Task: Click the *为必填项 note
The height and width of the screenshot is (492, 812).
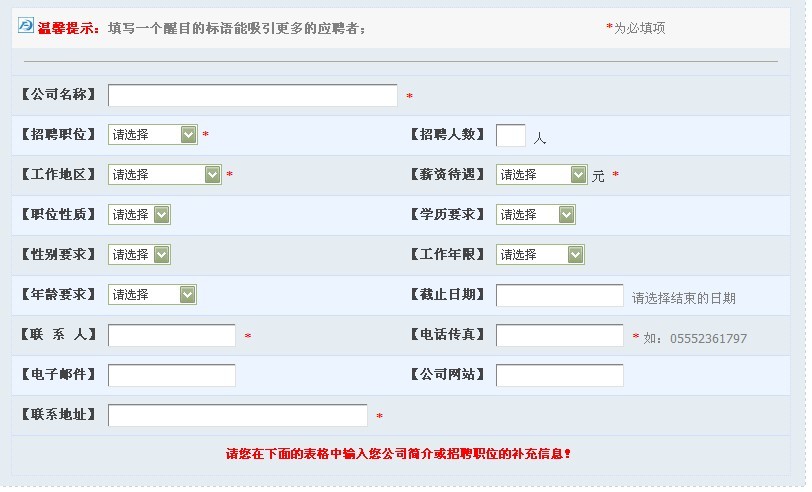Action: (635, 27)
